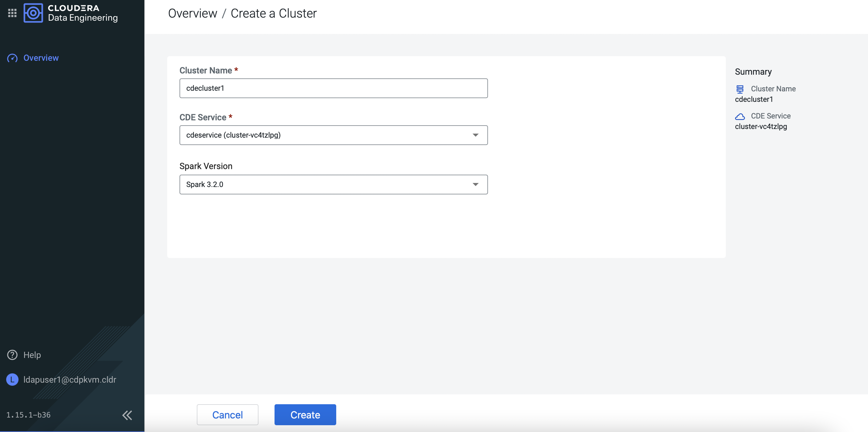Click the CDE Service cloud icon in Summary
868x432 pixels.
click(740, 117)
